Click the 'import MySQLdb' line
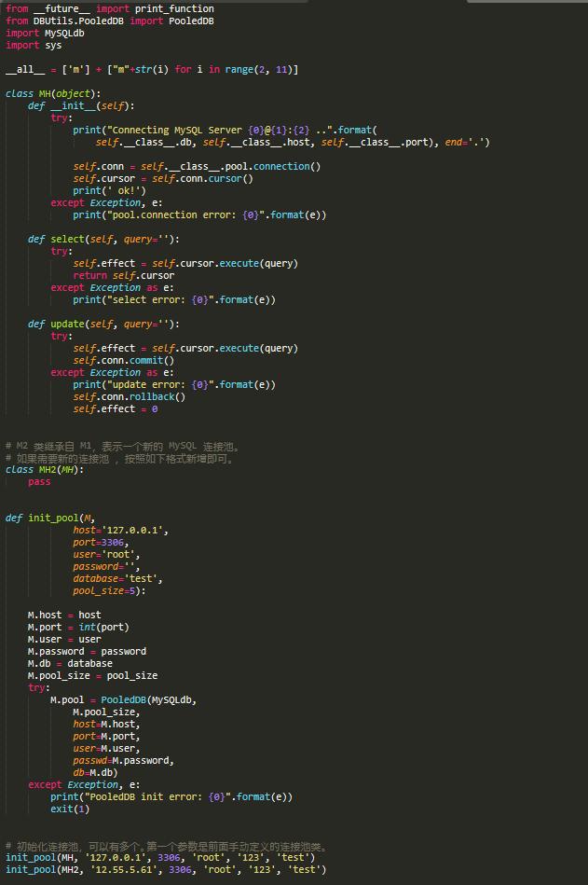This screenshot has width=588, height=885. click(x=45, y=34)
